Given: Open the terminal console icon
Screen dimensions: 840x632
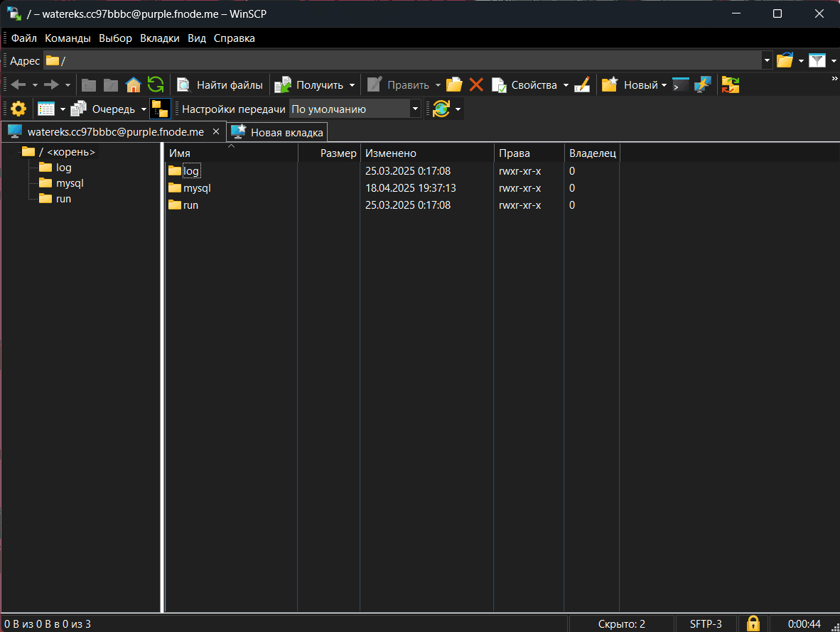Looking at the screenshot, I should pos(681,85).
